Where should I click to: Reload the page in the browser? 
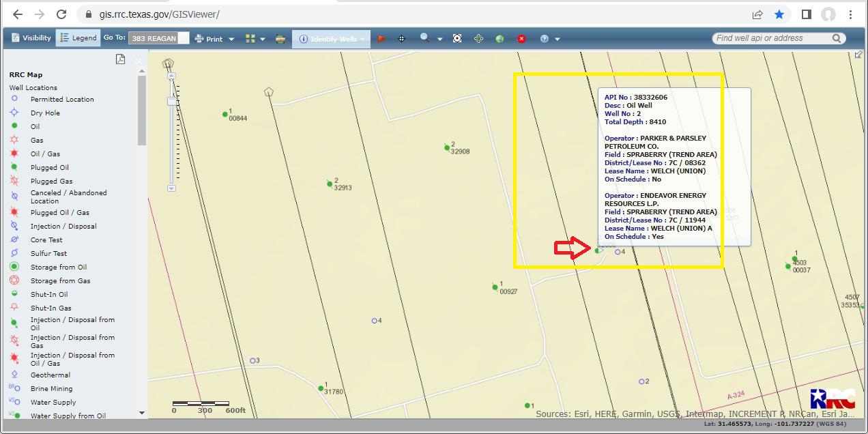[61, 14]
